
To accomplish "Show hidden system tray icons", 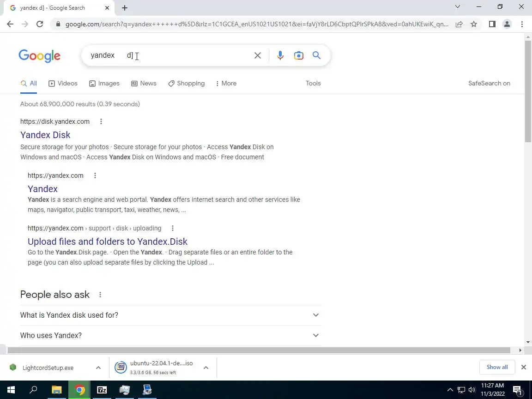I will click(450, 390).
